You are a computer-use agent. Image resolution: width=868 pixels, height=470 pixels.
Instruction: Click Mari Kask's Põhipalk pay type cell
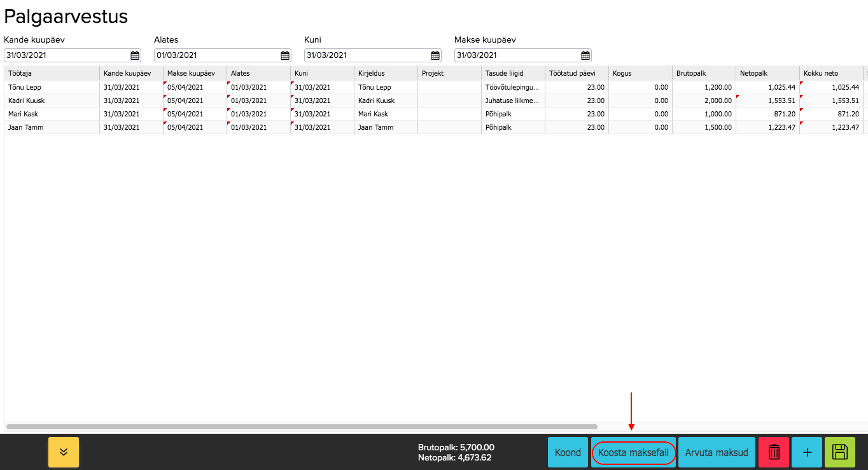512,114
